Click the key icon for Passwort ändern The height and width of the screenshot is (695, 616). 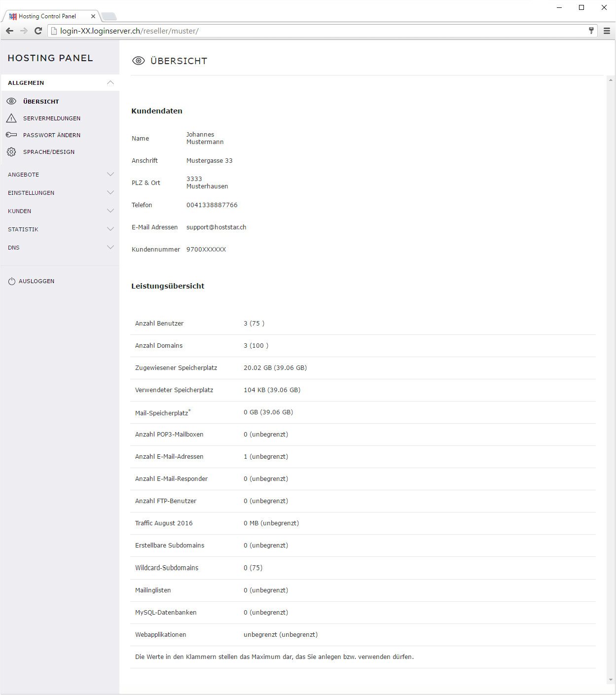[x=11, y=135]
